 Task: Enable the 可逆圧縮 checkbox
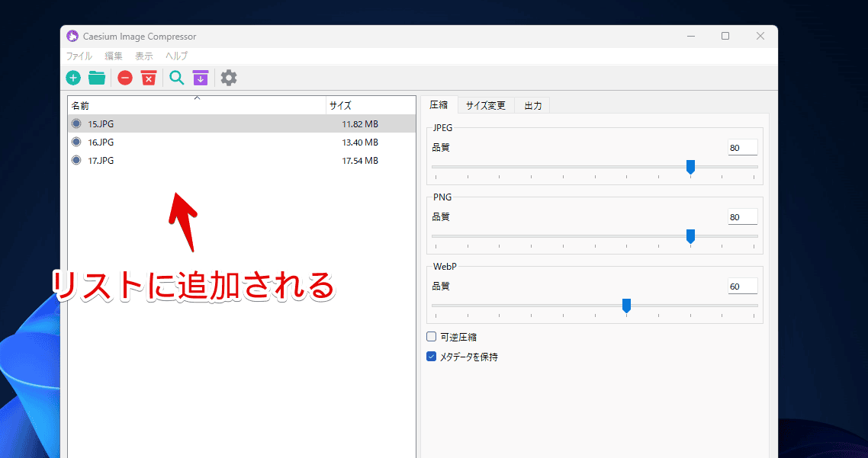click(x=431, y=336)
